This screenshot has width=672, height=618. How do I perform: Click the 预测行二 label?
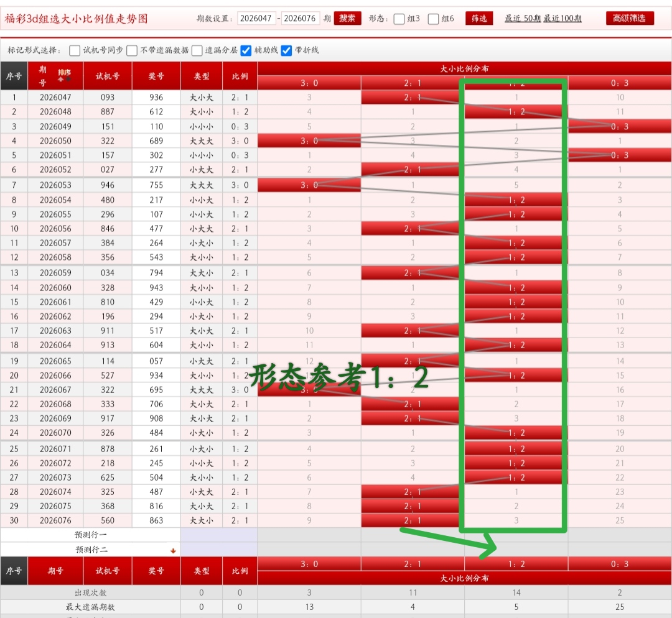pos(90,550)
